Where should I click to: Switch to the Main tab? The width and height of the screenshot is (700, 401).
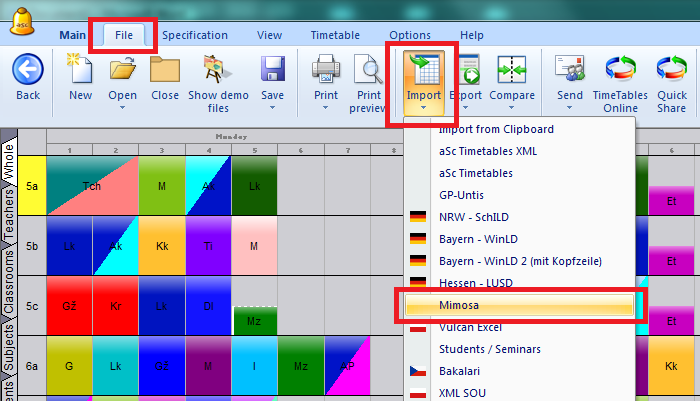[72, 35]
